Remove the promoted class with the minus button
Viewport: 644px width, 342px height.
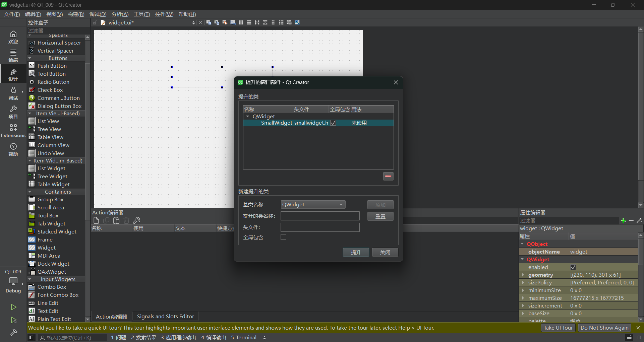click(388, 176)
